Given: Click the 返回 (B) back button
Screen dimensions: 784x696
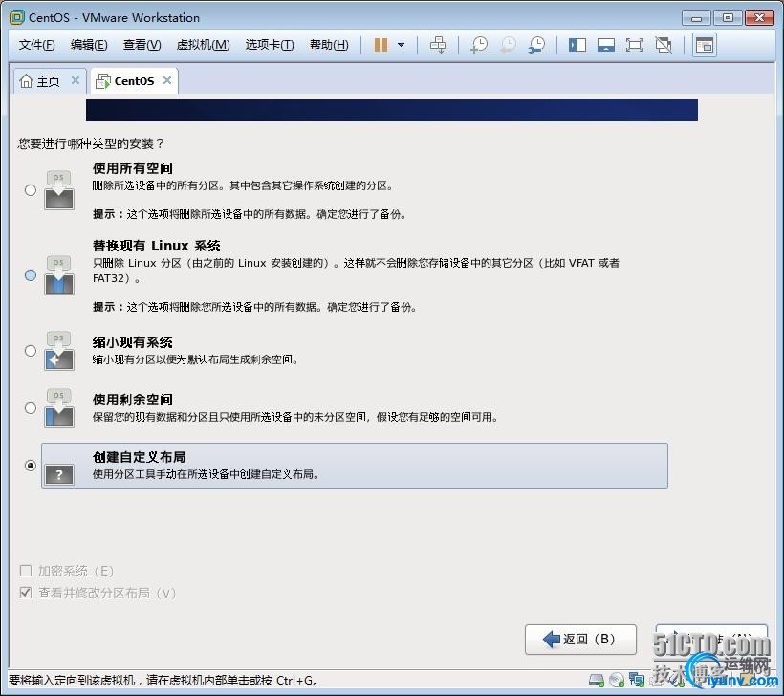Looking at the screenshot, I should pyautogui.click(x=580, y=639).
